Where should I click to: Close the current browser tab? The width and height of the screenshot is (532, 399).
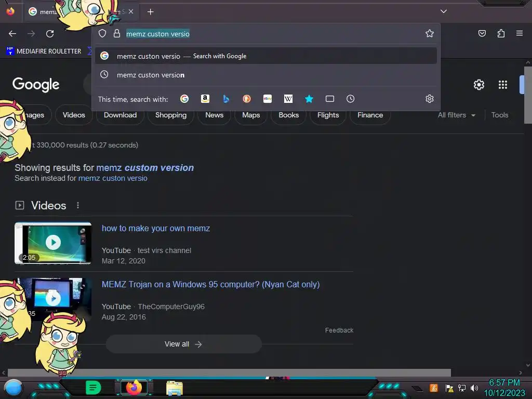[x=131, y=11]
